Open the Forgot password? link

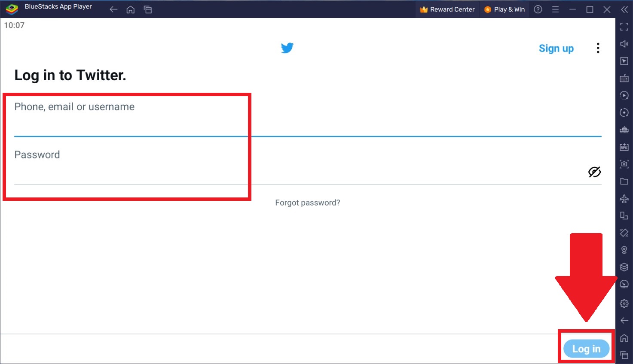308,203
